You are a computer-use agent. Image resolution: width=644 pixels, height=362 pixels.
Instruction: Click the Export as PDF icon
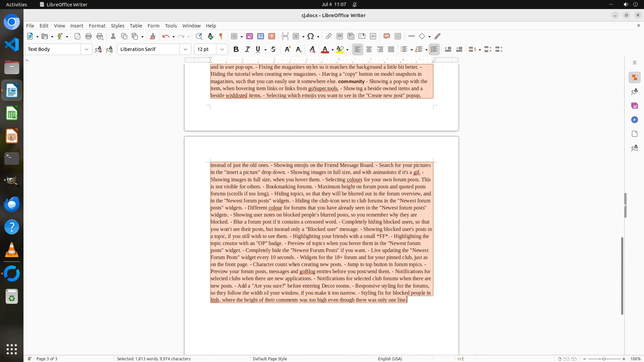tap(77, 36)
